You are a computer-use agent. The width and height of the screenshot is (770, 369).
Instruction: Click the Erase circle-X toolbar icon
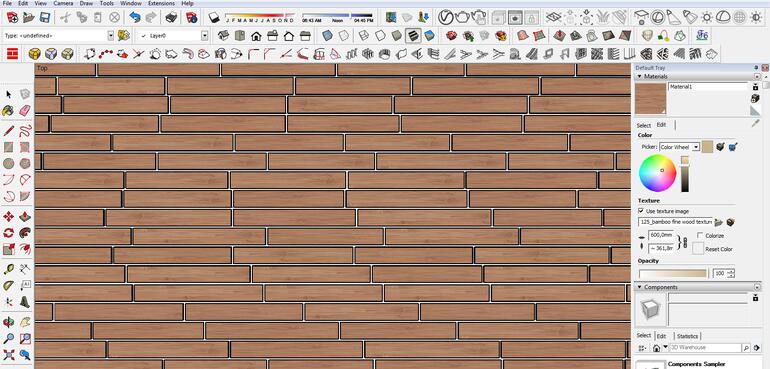coord(114,18)
